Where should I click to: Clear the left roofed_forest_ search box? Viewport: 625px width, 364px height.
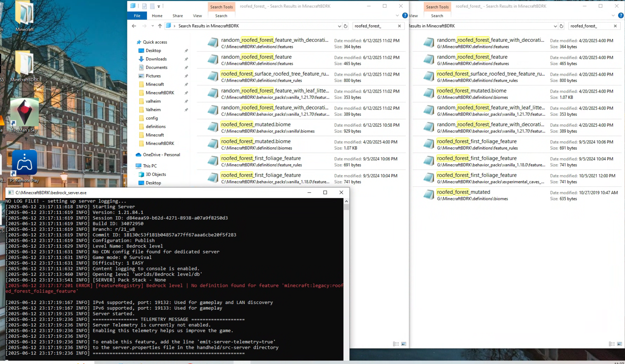[x=399, y=26]
